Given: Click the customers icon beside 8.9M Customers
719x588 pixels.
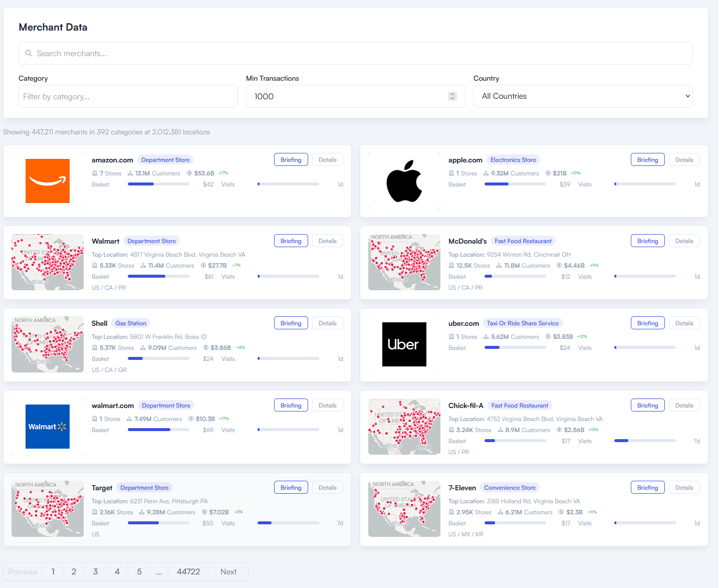Looking at the screenshot, I should click(x=500, y=430).
